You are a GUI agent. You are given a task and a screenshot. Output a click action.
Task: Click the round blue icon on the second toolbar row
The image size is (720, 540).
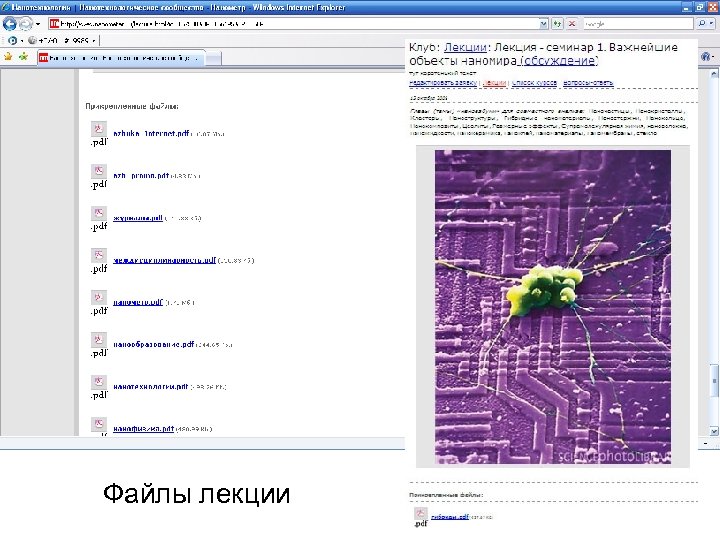(12, 40)
